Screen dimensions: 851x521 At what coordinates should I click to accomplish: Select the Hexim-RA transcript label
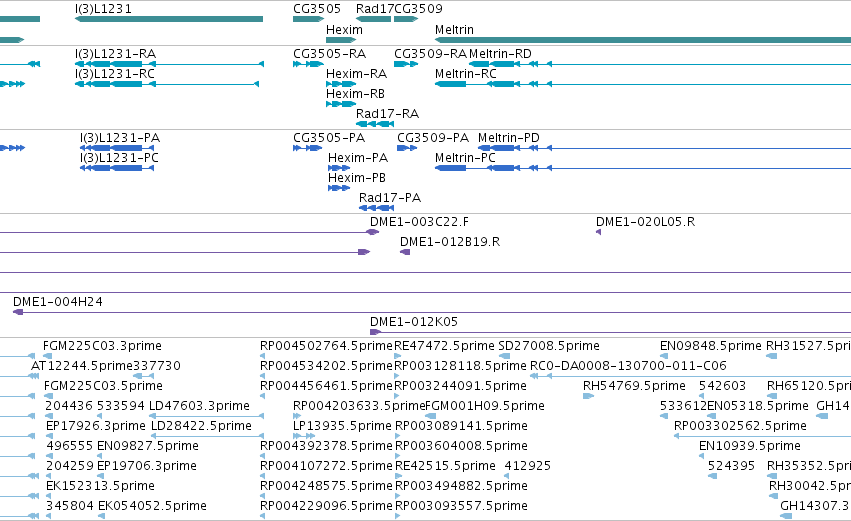click(357, 74)
